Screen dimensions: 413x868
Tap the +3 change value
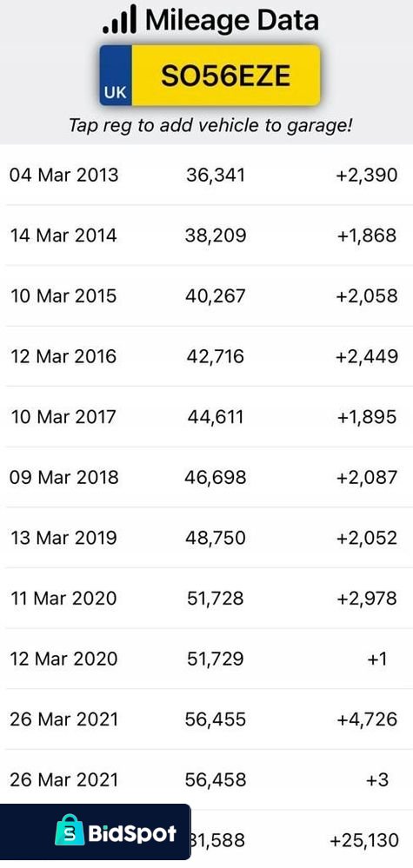[x=377, y=779]
